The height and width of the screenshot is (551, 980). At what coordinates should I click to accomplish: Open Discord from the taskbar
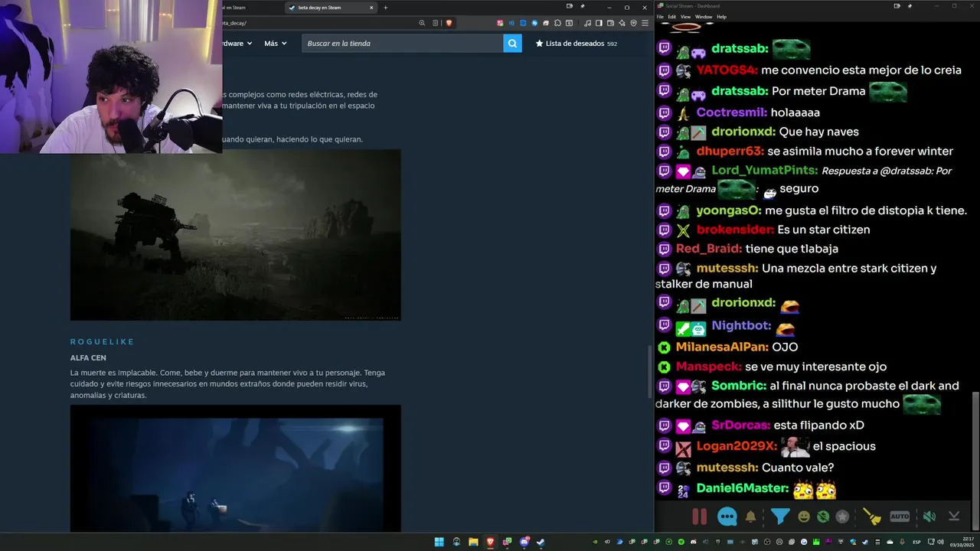point(524,542)
